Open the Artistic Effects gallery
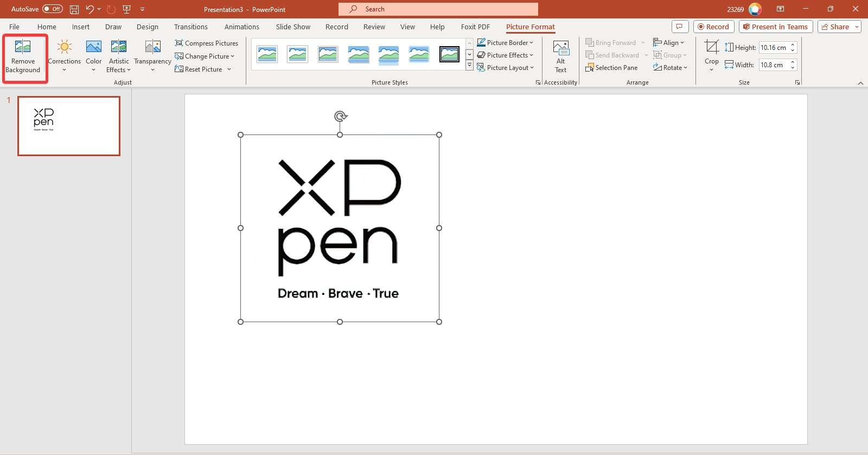 [x=119, y=57]
